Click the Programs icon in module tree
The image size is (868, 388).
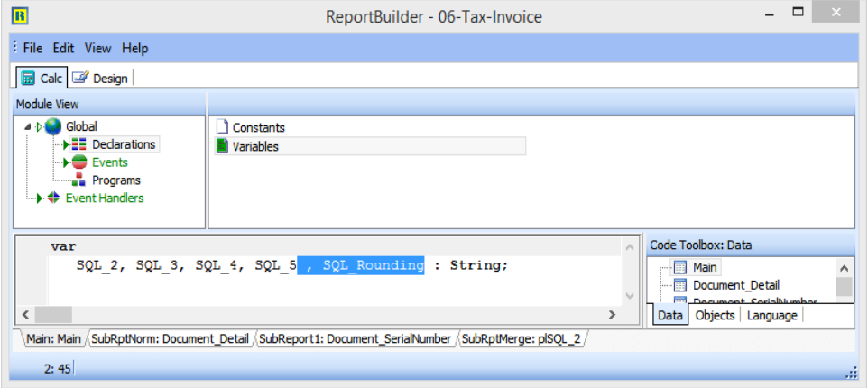tap(78, 180)
